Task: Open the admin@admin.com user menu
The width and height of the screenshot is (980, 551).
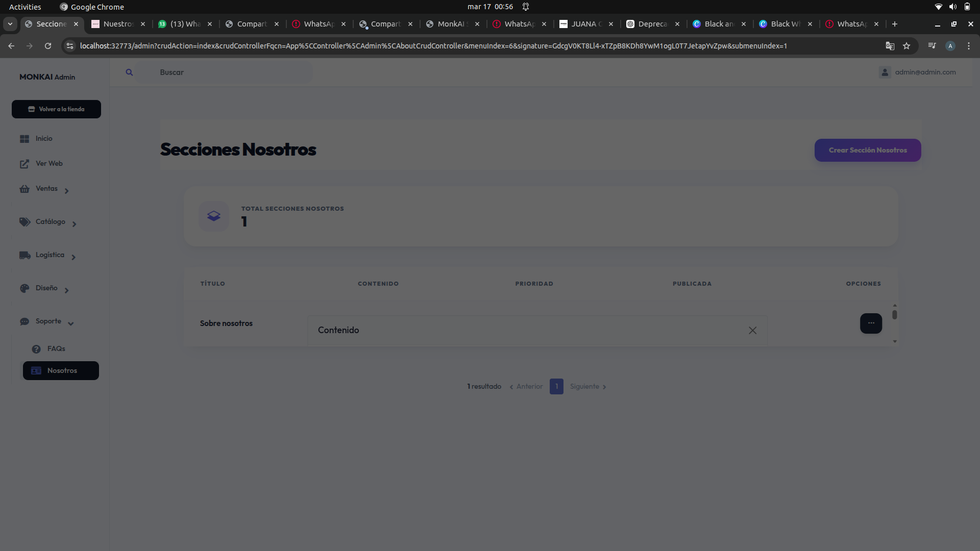Action: click(918, 72)
